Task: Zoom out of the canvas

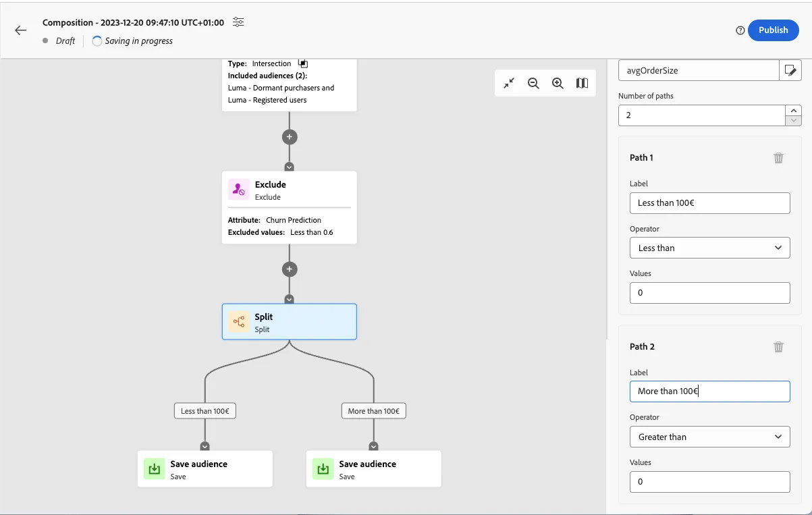Action: pos(533,83)
